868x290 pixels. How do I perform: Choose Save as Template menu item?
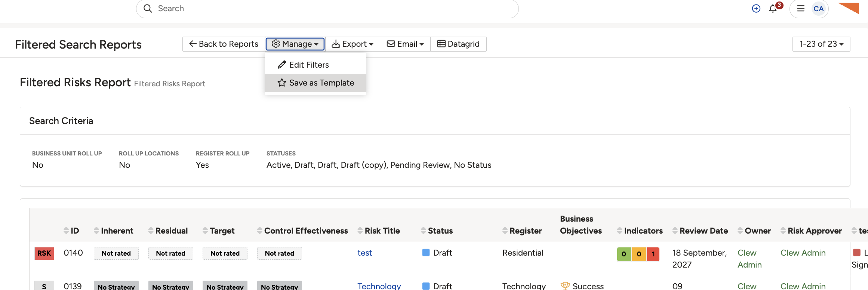pos(315,83)
